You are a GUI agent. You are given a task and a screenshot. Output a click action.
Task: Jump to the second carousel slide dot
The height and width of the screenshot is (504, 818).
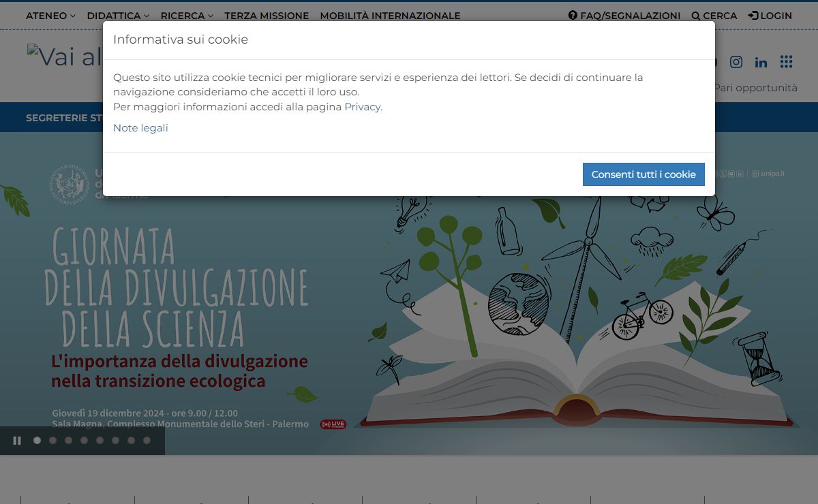tap(52, 441)
